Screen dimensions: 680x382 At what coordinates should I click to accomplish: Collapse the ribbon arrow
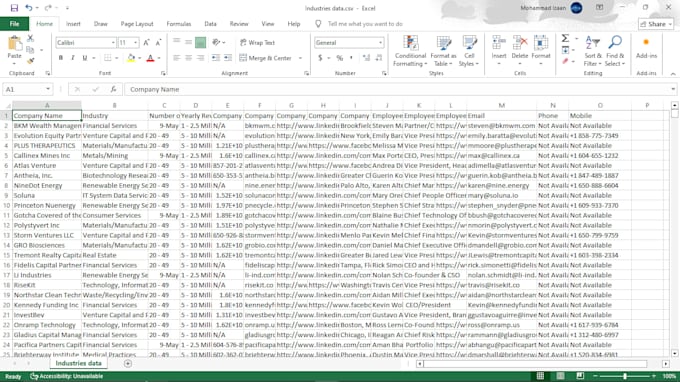click(x=673, y=74)
